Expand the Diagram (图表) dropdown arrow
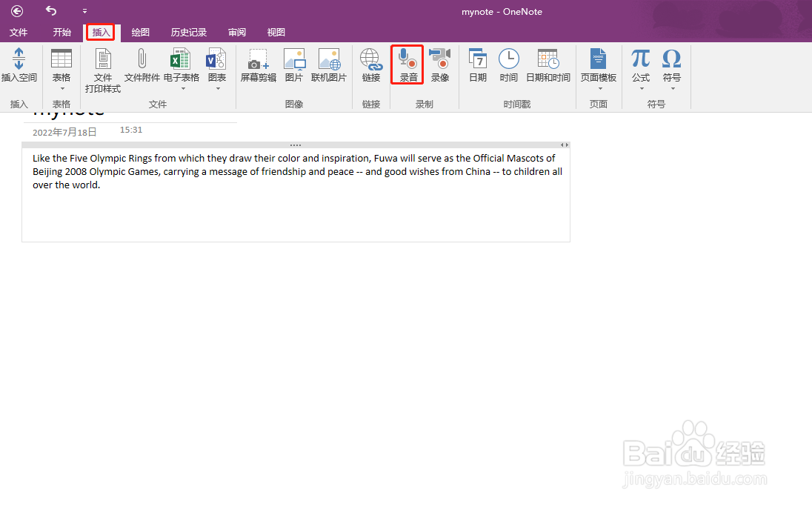Viewport: 812px width, 507px height. [x=218, y=89]
